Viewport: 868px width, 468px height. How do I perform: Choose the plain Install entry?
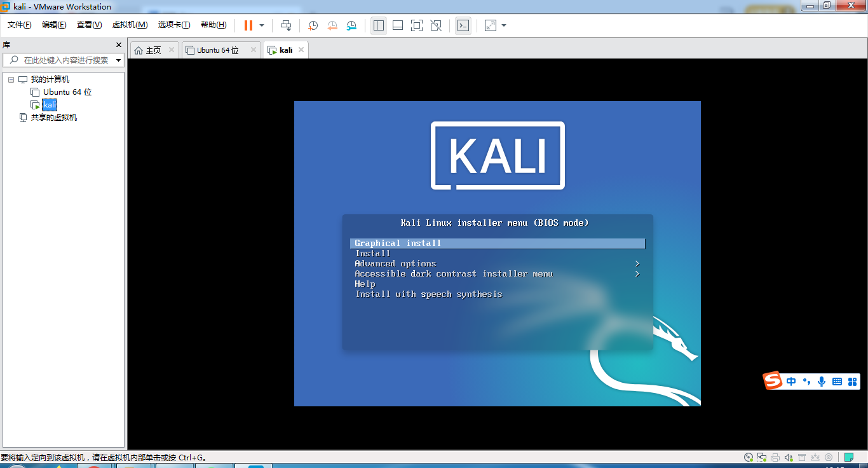(372, 254)
